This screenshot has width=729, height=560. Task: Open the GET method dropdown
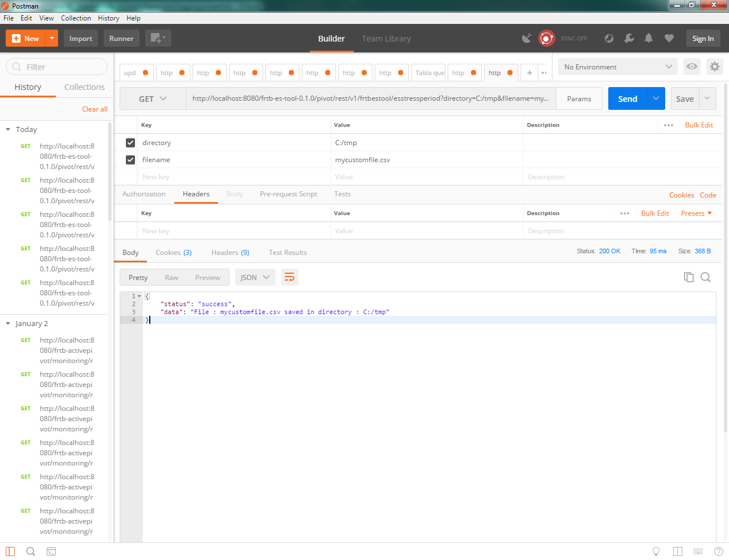(153, 98)
